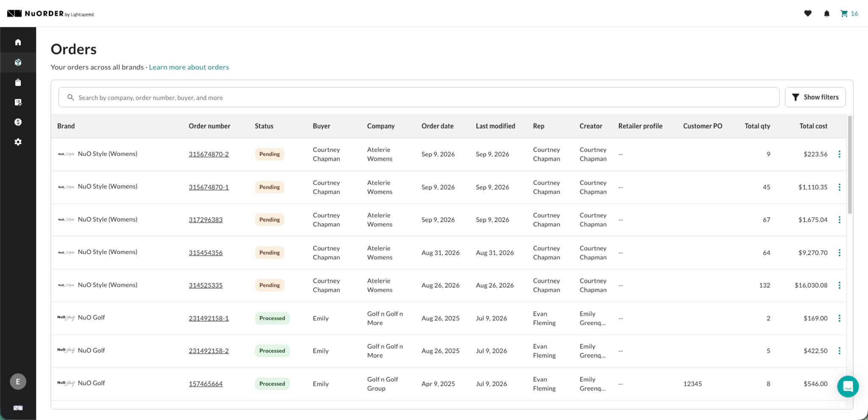Open the checklist notes icon in sidebar

click(x=18, y=102)
